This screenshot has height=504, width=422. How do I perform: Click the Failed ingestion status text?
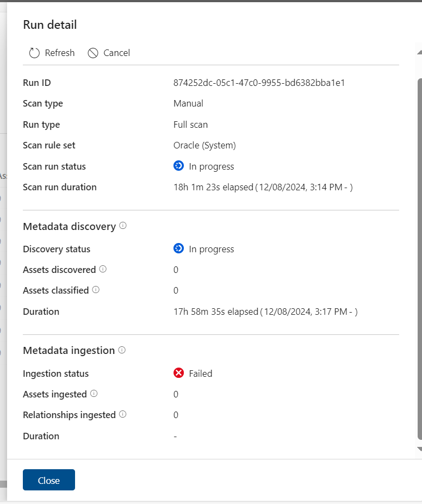click(x=201, y=374)
